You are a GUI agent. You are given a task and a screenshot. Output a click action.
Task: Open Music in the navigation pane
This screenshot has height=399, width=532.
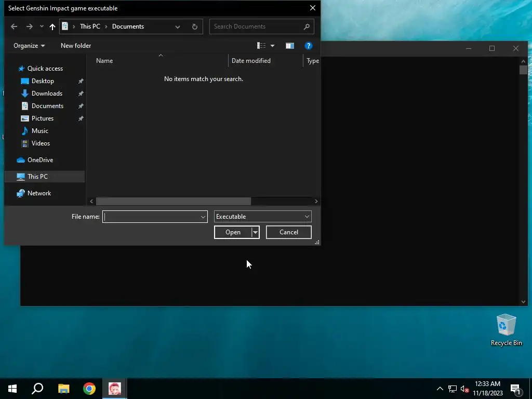(x=39, y=130)
